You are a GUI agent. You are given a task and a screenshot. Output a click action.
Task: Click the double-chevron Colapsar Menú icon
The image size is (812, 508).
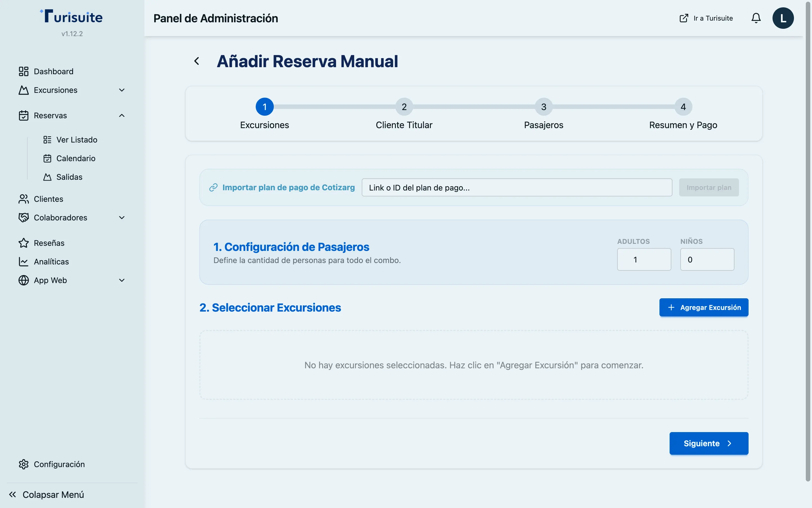pos(12,494)
